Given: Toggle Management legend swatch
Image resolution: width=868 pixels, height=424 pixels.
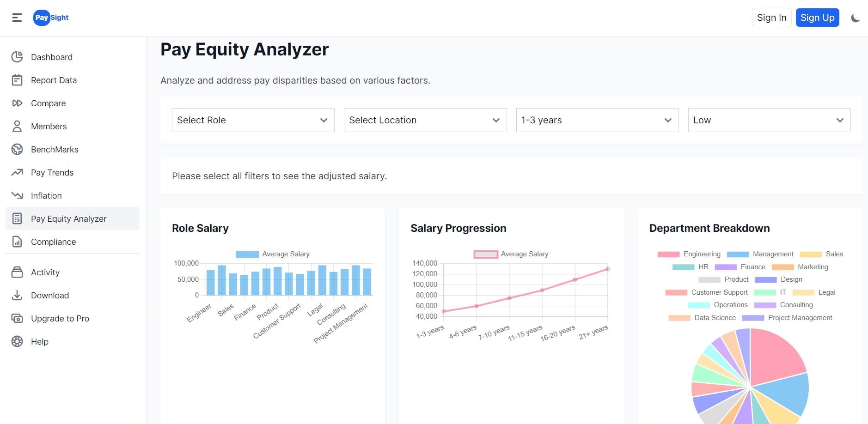Looking at the screenshot, I should (738, 254).
